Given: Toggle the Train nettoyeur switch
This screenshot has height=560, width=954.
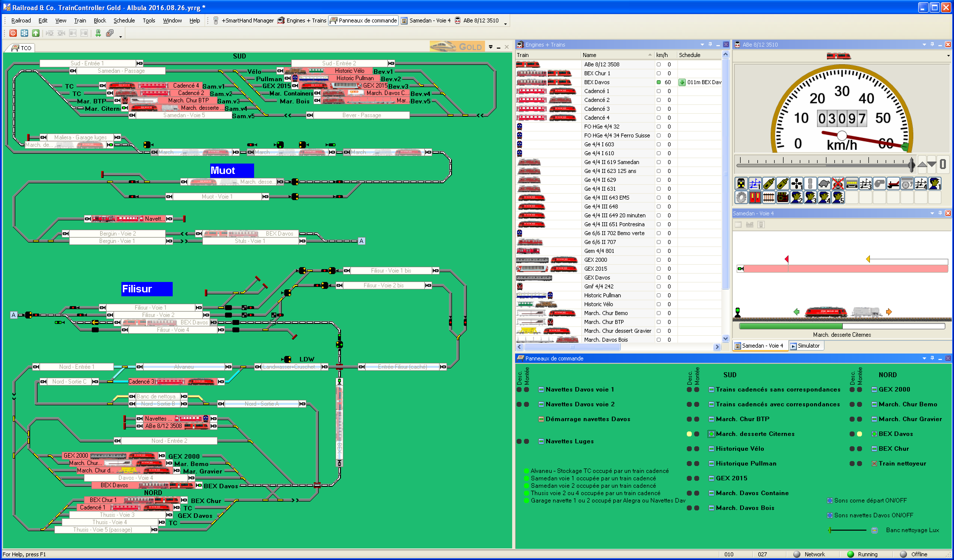Looking at the screenshot, I should coord(874,464).
